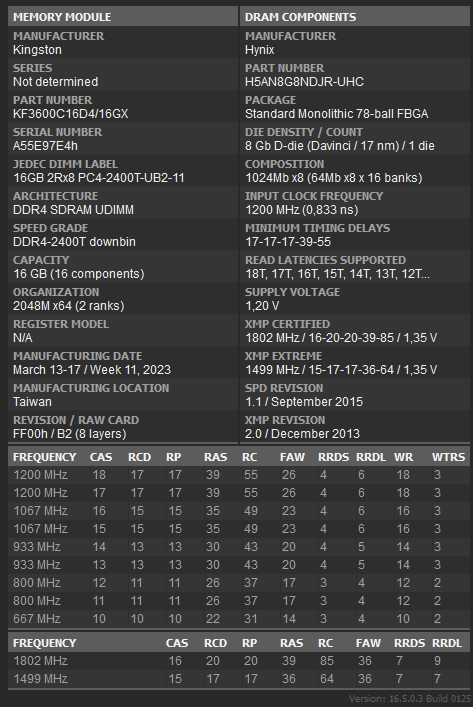Click the FAW column header in the XMP table

(x=368, y=643)
